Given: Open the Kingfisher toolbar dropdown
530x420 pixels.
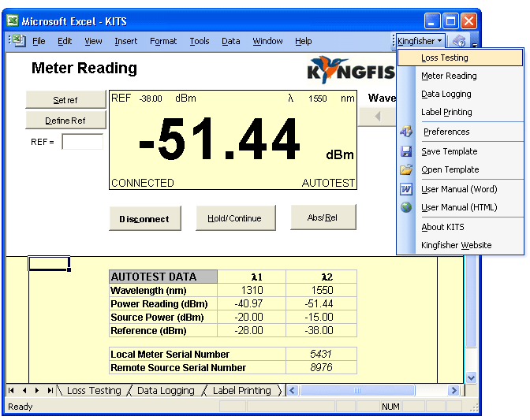Looking at the screenshot, I should pyautogui.click(x=420, y=41).
